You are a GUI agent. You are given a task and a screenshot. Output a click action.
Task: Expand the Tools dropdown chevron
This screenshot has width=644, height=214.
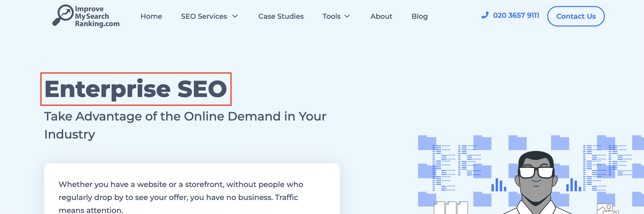[347, 16]
